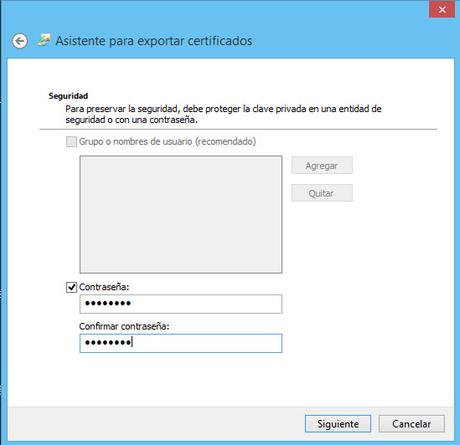Screen dimensions: 460x445
Task: Click the bold Seguridad heading
Action: coord(68,96)
